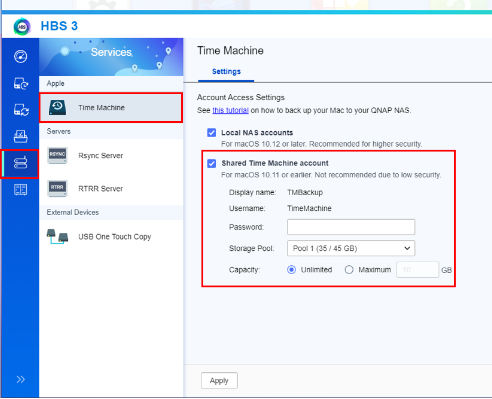
Task: Click the Time Machine service icon
Action: [57, 107]
